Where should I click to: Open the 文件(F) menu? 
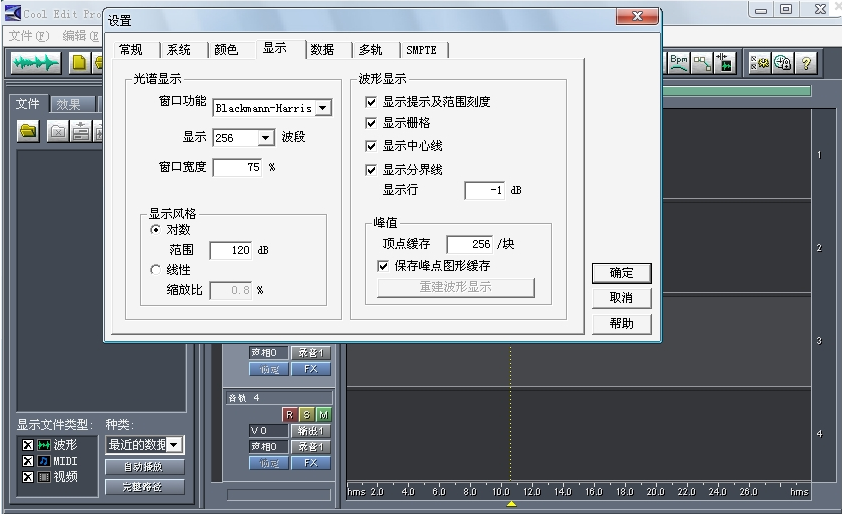pyautogui.click(x=29, y=36)
